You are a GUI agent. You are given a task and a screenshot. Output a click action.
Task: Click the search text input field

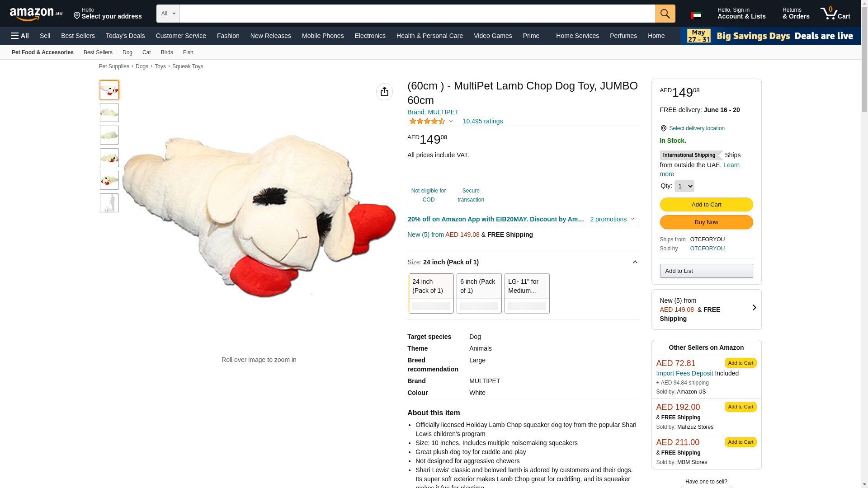click(417, 14)
